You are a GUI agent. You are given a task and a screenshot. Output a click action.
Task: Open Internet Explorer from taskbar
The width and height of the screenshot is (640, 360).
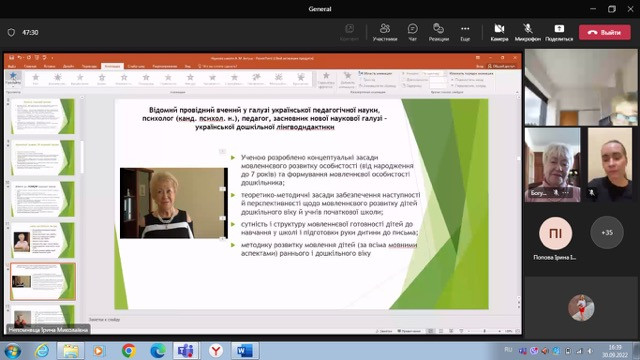(x=41, y=351)
